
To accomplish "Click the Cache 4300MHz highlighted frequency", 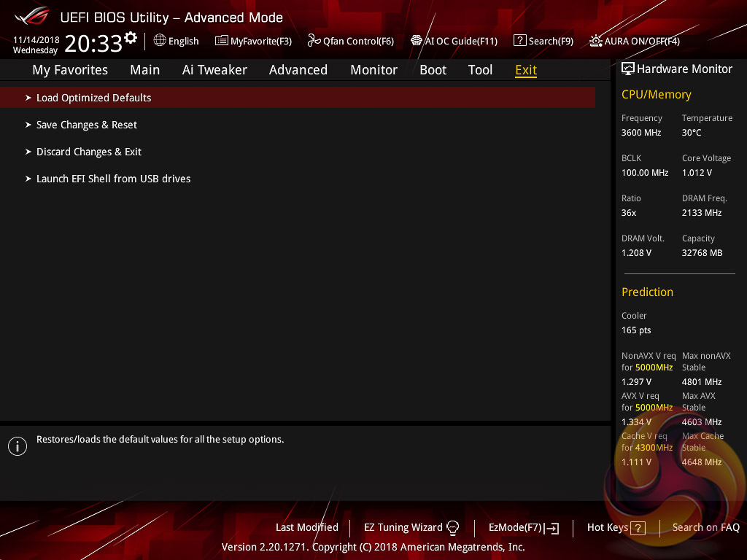I will tap(654, 448).
